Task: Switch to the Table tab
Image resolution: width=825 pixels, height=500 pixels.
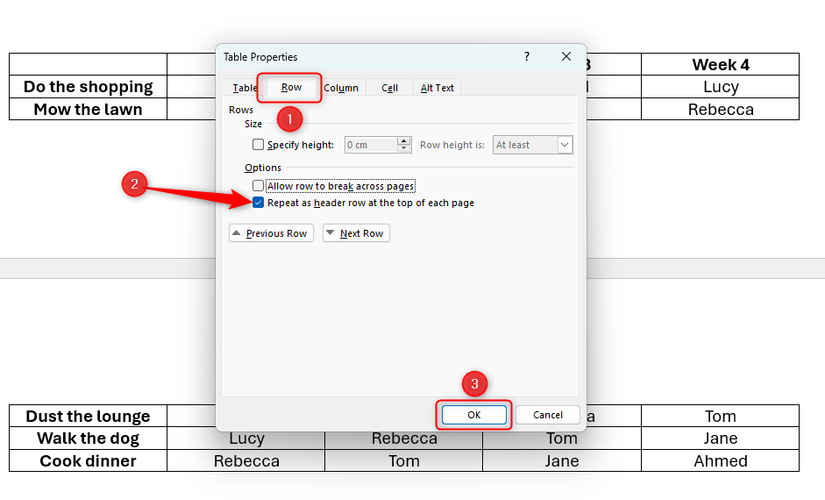Action: [x=245, y=88]
